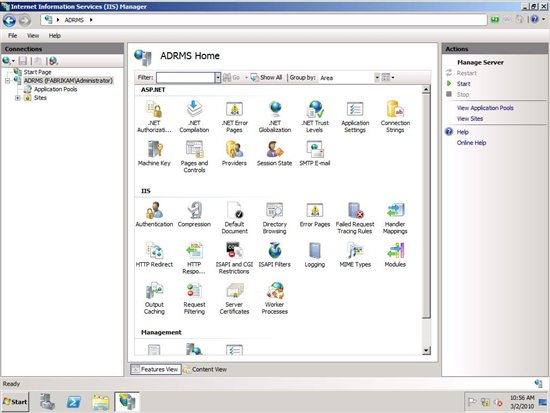The image size is (550, 413).
Task: Open .NET Compilation feature
Action: tap(194, 116)
